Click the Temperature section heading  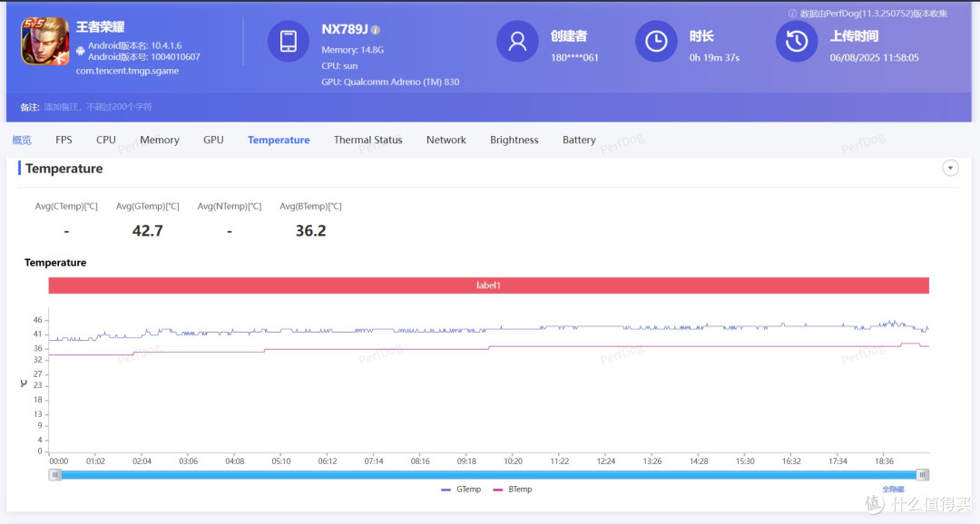point(64,169)
